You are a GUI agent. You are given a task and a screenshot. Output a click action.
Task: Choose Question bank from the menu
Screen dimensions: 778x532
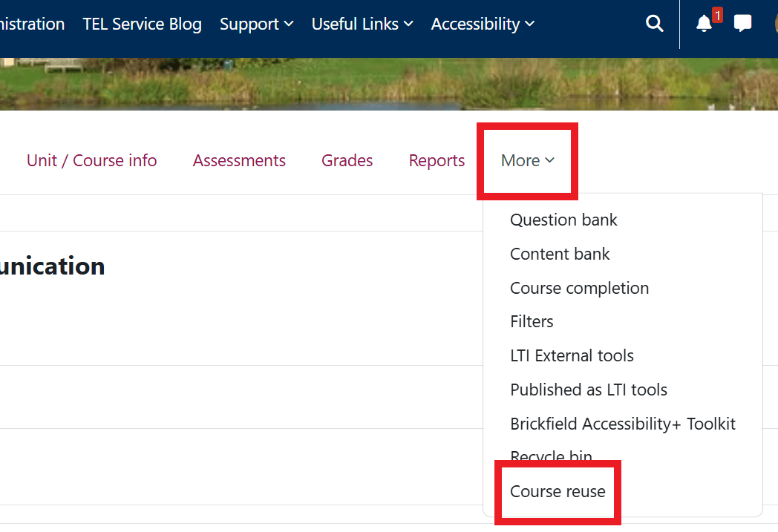563,220
